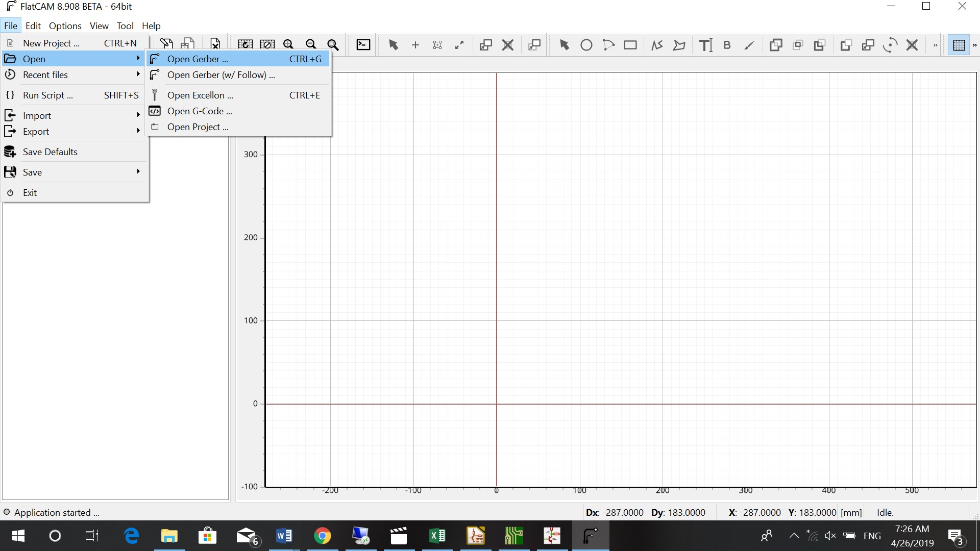Image resolution: width=980 pixels, height=551 pixels.
Task: Select the circle drawing tool
Action: click(586, 45)
